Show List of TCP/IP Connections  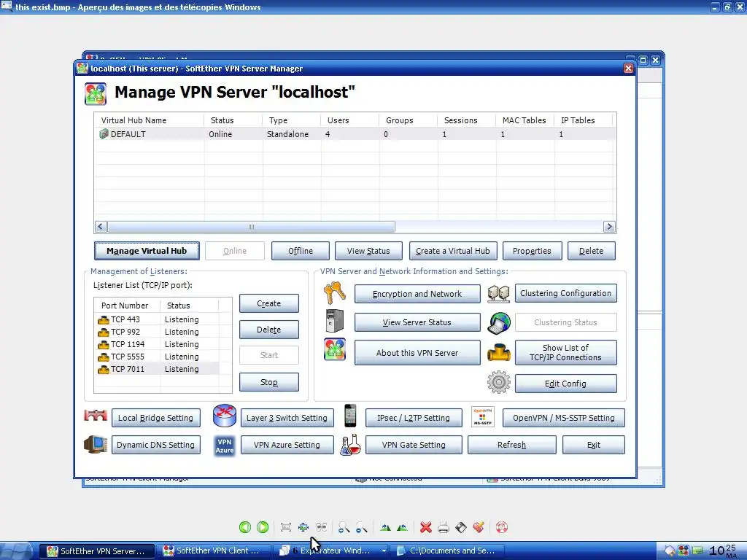[x=565, y=352]
